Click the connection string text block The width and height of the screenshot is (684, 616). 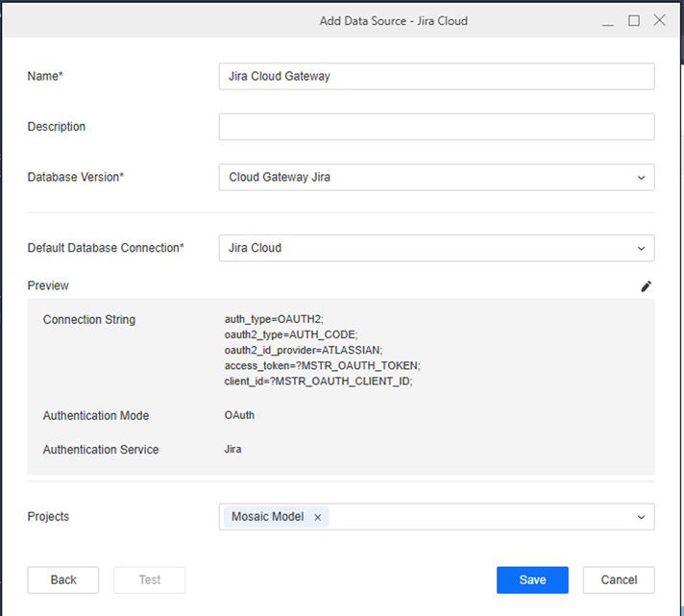(x=322, y=350)
